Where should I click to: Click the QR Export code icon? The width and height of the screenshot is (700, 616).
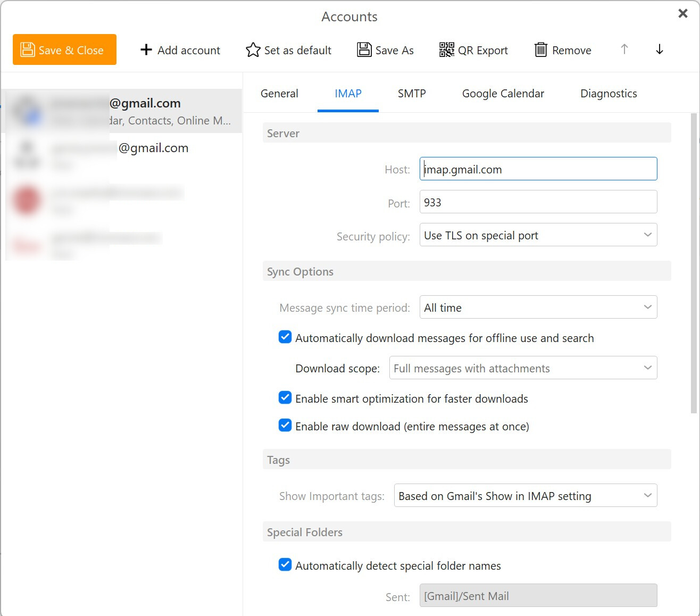[x=446, y=49]
